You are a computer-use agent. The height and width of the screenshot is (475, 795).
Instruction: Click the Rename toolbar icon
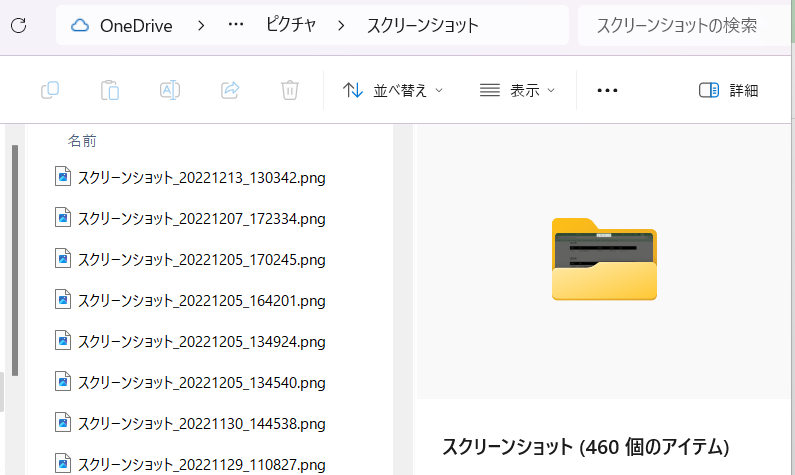coord(170,90)
